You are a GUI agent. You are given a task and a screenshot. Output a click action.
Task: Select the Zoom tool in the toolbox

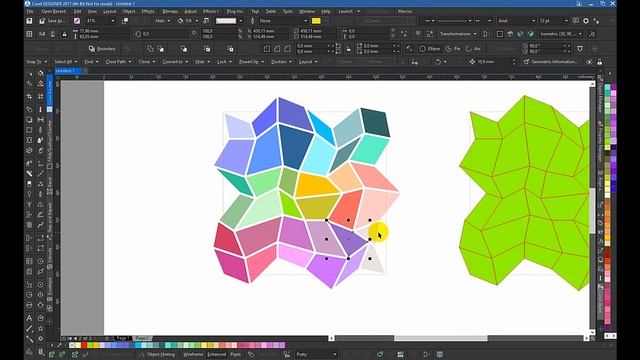[29, 109]
